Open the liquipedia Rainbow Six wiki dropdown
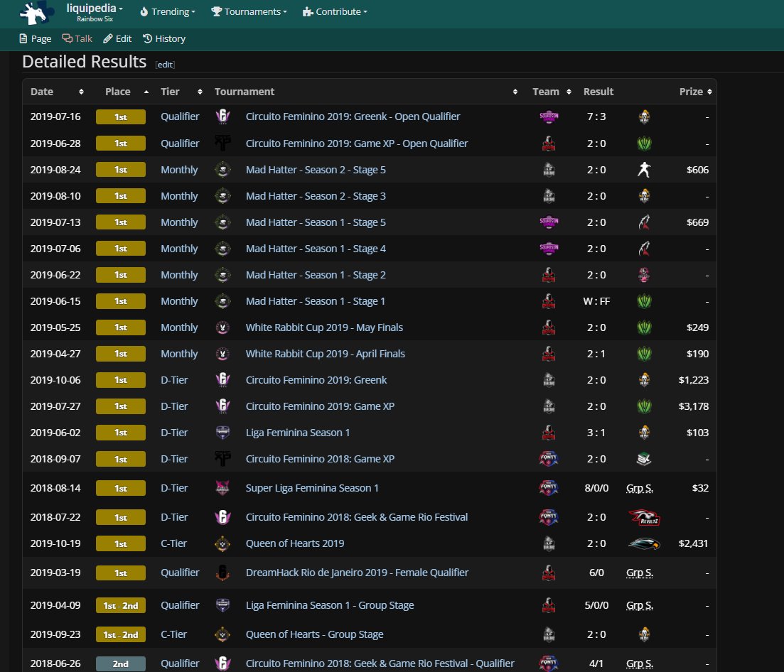Image resolution: width=784 pixels, height=672 pixels. pyautogui.click(x=95, y=12)
